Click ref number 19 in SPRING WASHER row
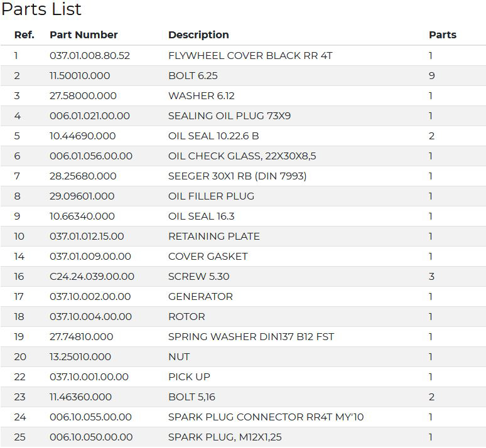486x448 pixels. [x=19, y=337]
